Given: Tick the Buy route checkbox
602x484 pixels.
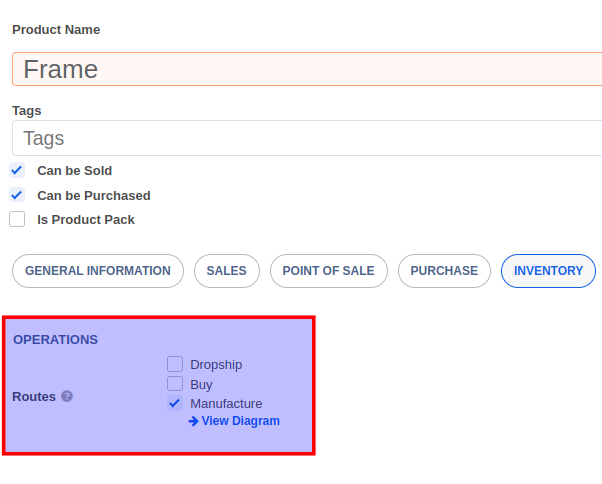Looking at the screenshot, I should click(175, 384).
